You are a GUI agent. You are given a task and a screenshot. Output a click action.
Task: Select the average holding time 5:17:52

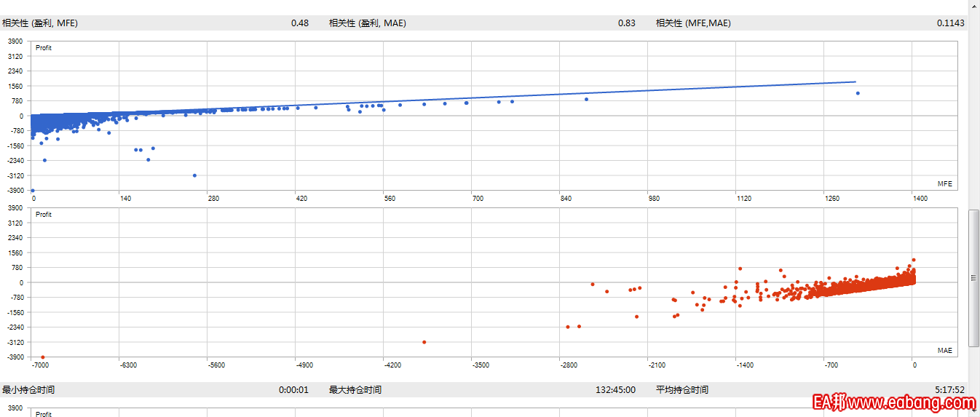click(x=950, y=390)
